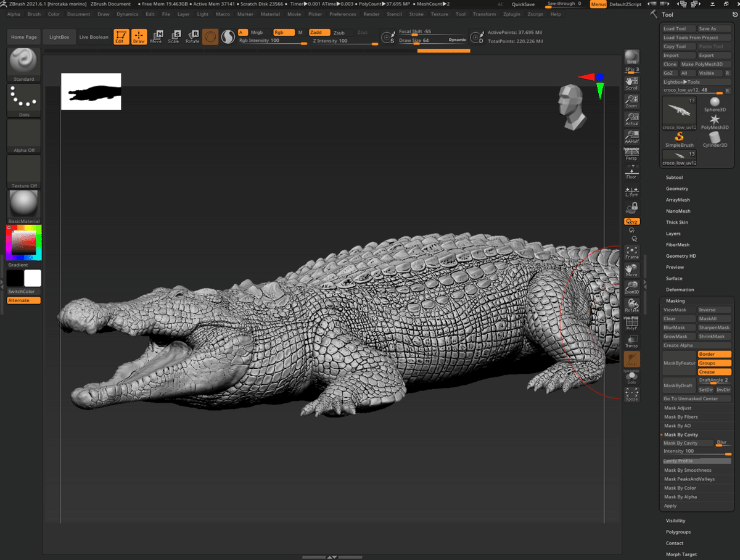The width and height of the screenshot is (740, 560).
Task: Click the LightBox button
Action: [59, 37]
